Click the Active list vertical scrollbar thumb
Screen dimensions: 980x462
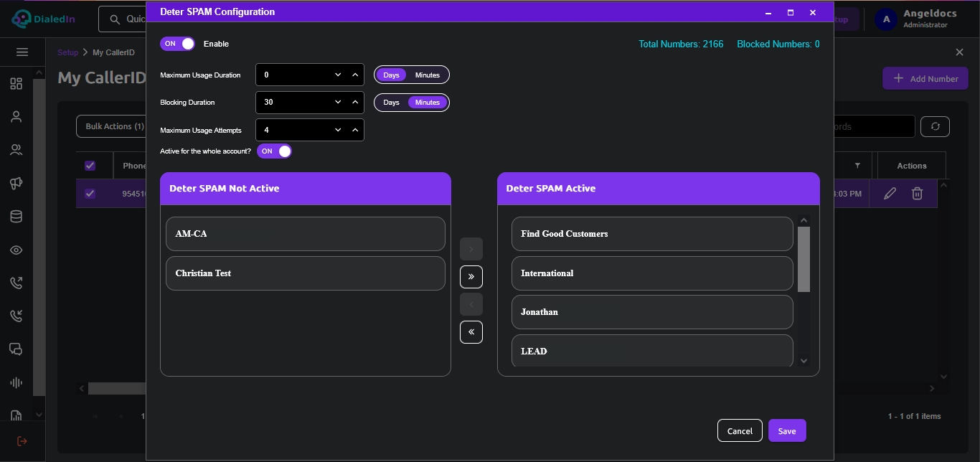point(804,259)
